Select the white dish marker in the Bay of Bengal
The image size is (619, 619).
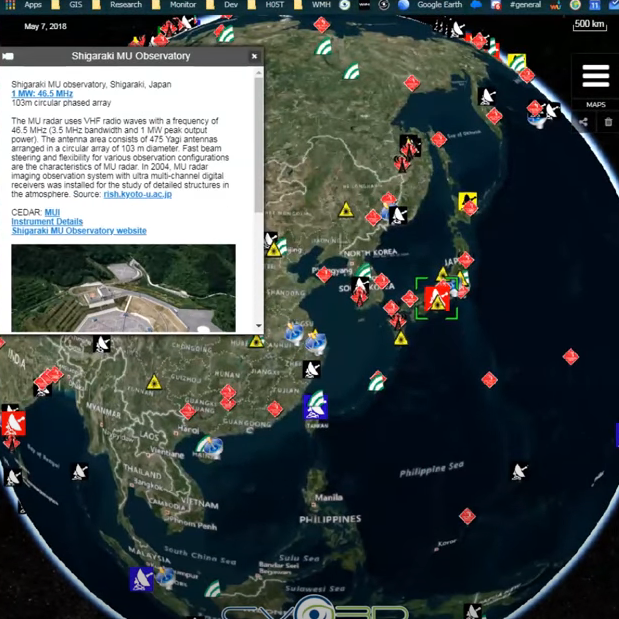(79, 472)
